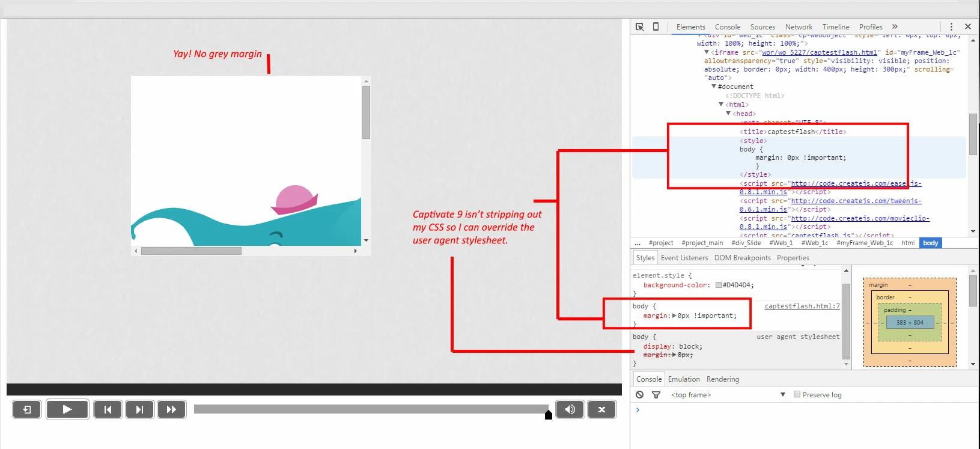Open the tweenjs script source link
The image size is (980, 449).
(x=856, y=201)
